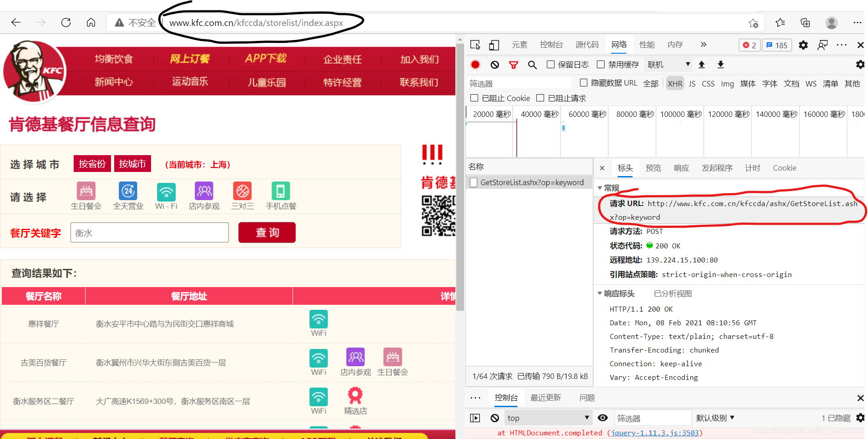Screen dimensions: 868x439
Task: Close the request details pane
Action: tap(602, 168)
